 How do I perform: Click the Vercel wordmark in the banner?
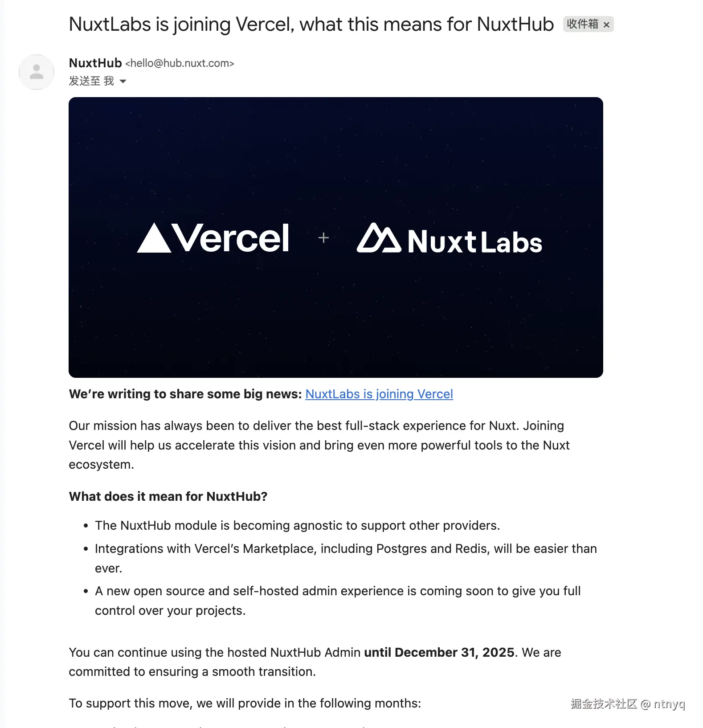click(232, 238)
